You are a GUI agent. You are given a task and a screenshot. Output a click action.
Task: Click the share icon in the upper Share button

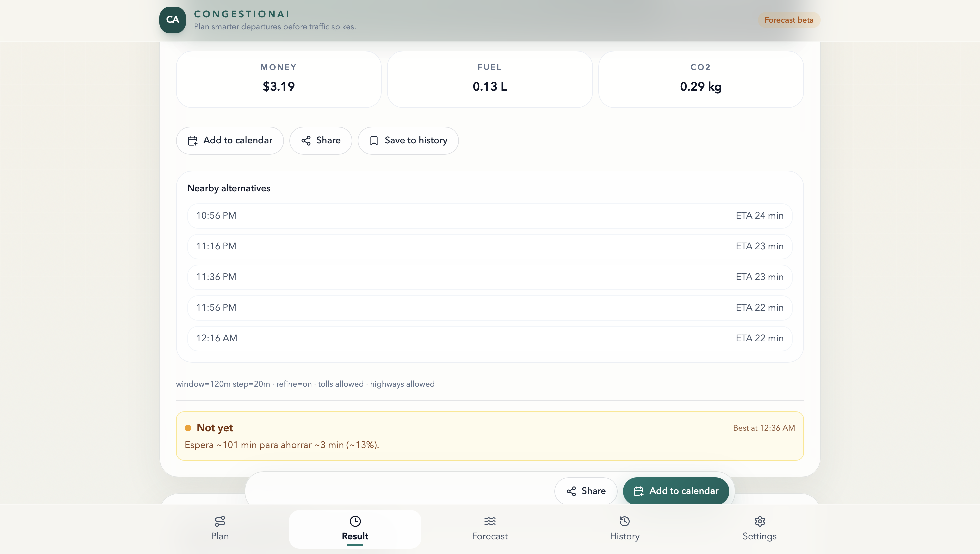click(x=306, y=141)
